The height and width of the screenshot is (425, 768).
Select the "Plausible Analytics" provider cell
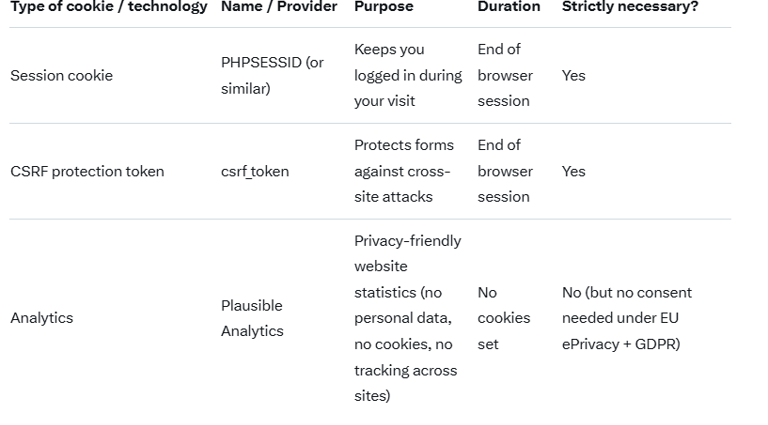[x=252, y=318]
